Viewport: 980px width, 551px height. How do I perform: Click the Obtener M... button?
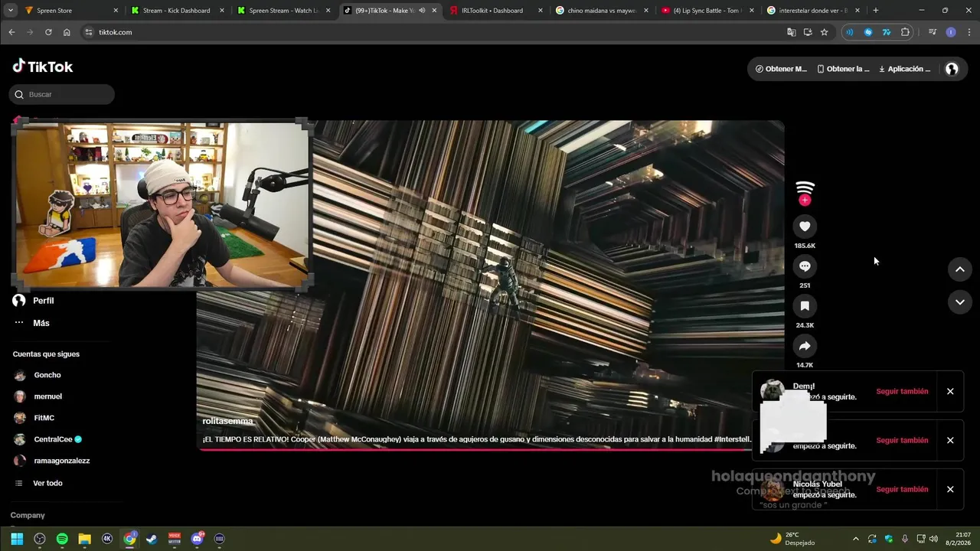click(781, 69)
